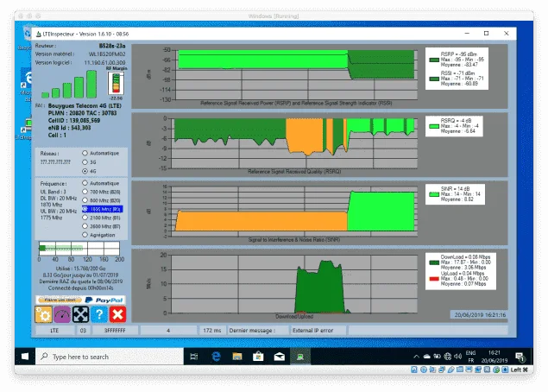This screenshot has width=548, height=392.
Task: Click the black four-arrows fullscreen icon
Action: [81, 314]
